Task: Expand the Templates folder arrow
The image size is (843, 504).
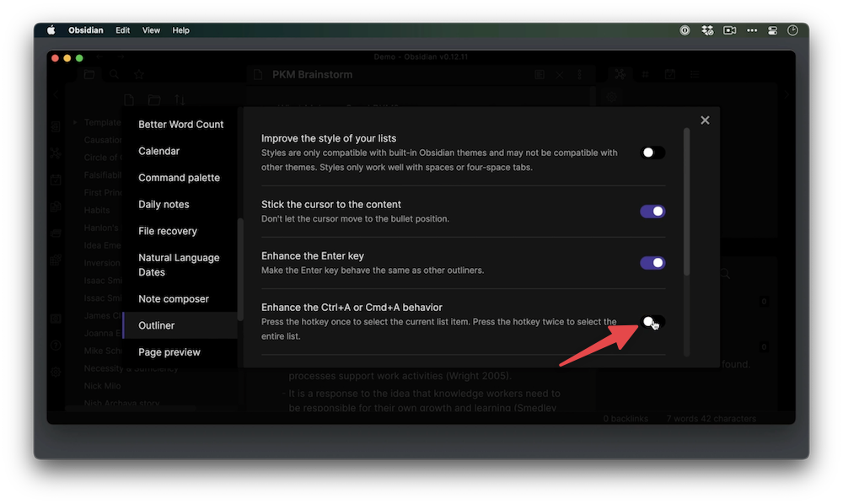Action: (x=75, y=122)
